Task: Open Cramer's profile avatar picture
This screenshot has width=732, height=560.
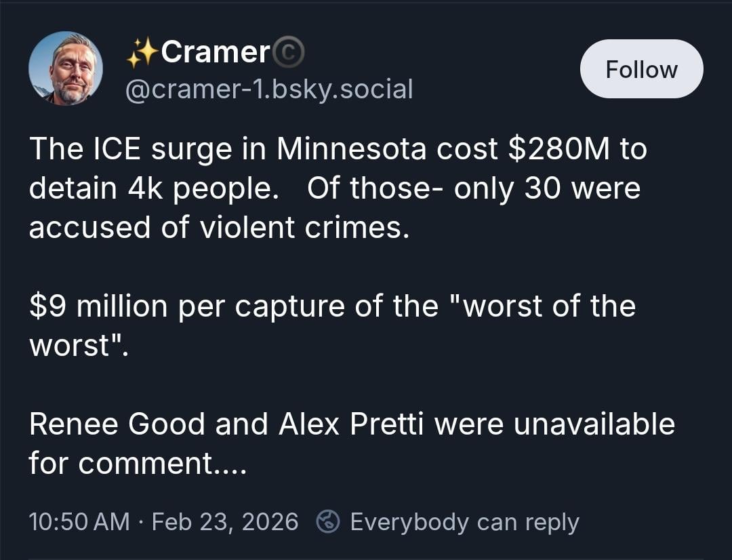Action: click(66, 68)
